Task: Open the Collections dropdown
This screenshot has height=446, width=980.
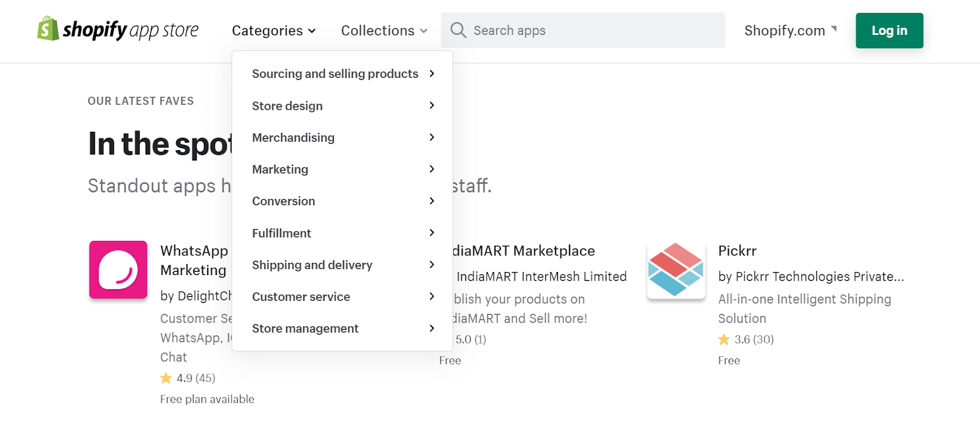Action: click(x=384, y=31)
